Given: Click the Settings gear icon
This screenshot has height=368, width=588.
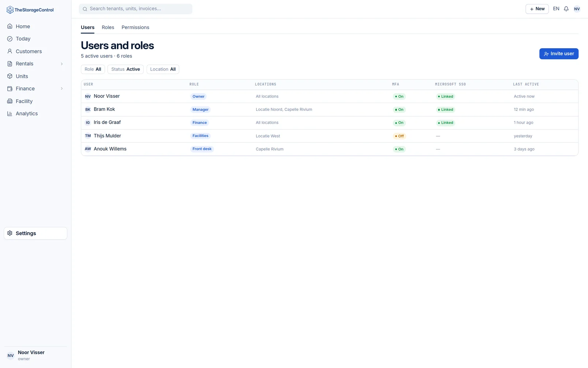Looking at the screenshot, I should 10,233.
